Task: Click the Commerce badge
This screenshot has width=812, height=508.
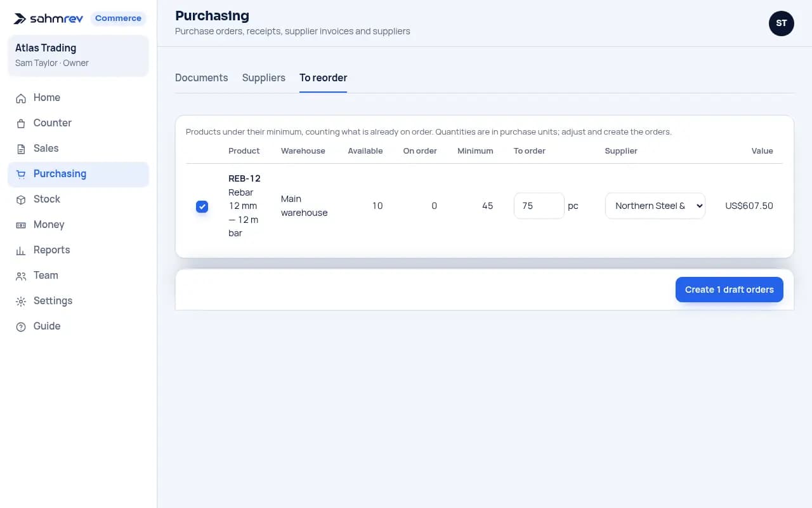Action: [x=118, y=18]
